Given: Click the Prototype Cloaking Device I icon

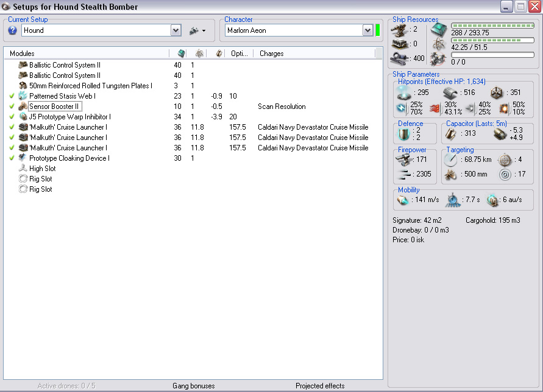Looking at the screenshot, I should coord(23,158).
